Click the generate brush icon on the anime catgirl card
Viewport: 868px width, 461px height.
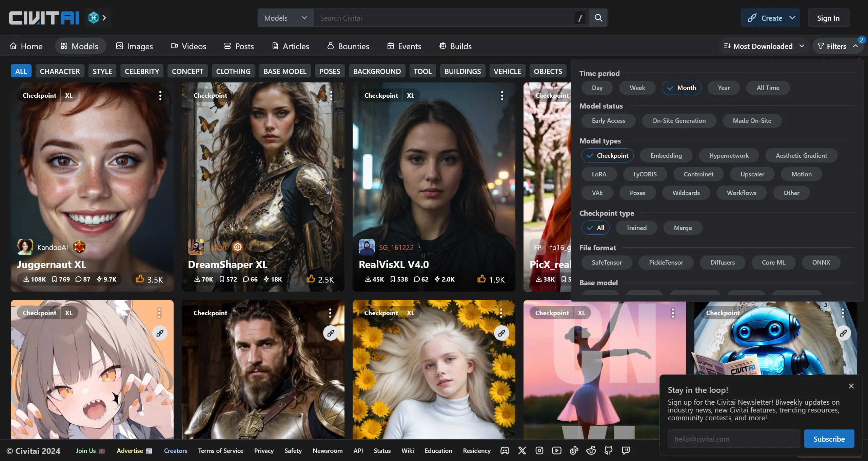[160, 333]
